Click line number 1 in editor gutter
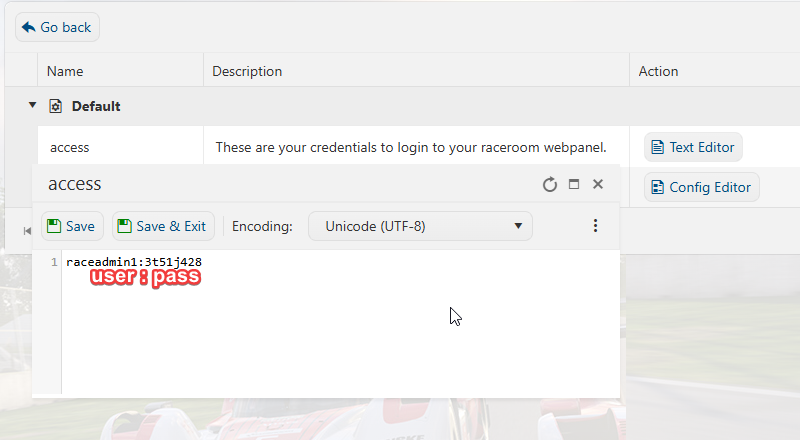Viewport: 800px width, 440px height. (54, 262)
